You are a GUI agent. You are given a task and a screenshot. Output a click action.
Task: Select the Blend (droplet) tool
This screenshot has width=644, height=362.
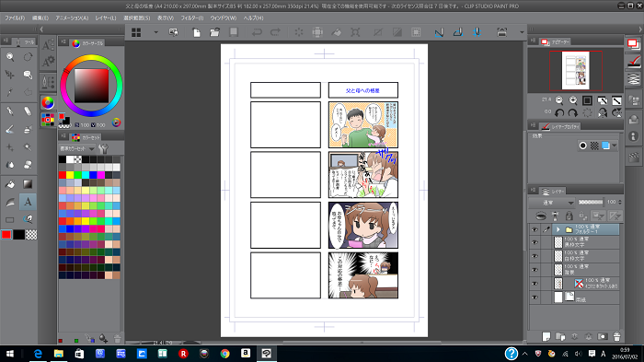click(x=10, y=165)
